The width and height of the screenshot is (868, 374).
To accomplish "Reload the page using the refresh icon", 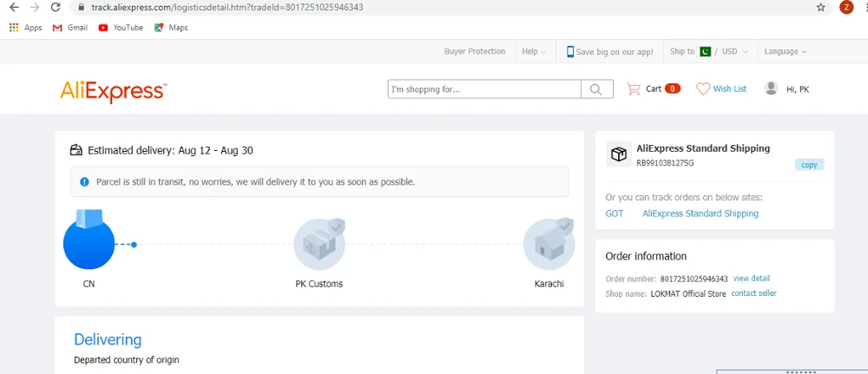I will click(x=56, y=8).
